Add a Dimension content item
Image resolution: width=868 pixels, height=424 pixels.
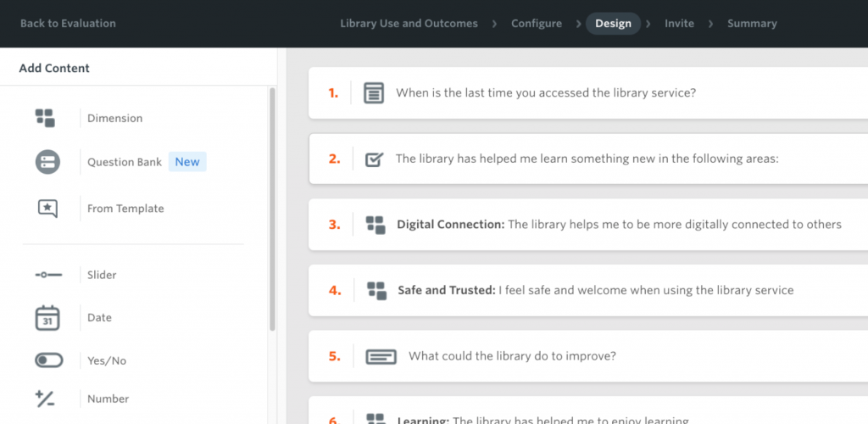point(114,119)
